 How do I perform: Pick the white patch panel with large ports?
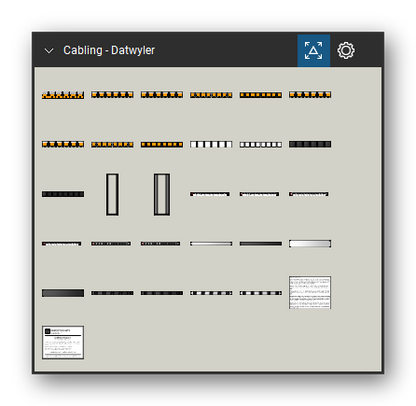tap(211, 144)
